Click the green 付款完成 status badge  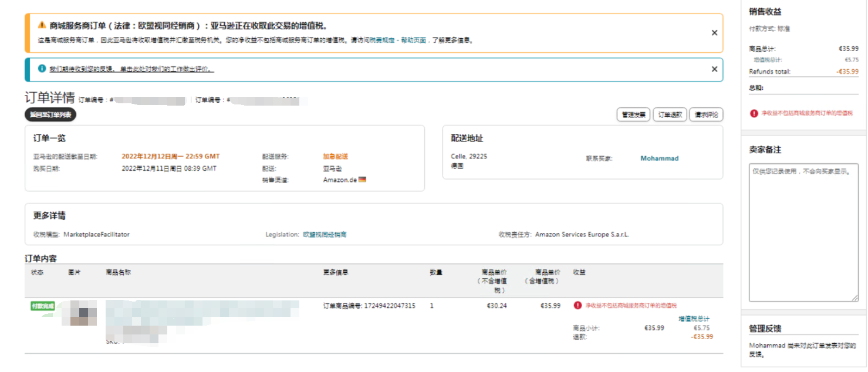[43, 306]
